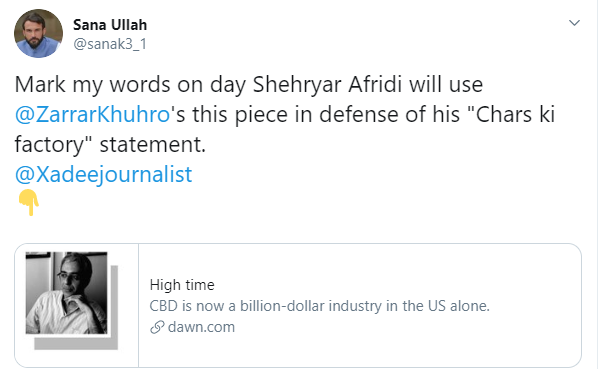Click the chain link icon beside dawn.com

(157, 327)
